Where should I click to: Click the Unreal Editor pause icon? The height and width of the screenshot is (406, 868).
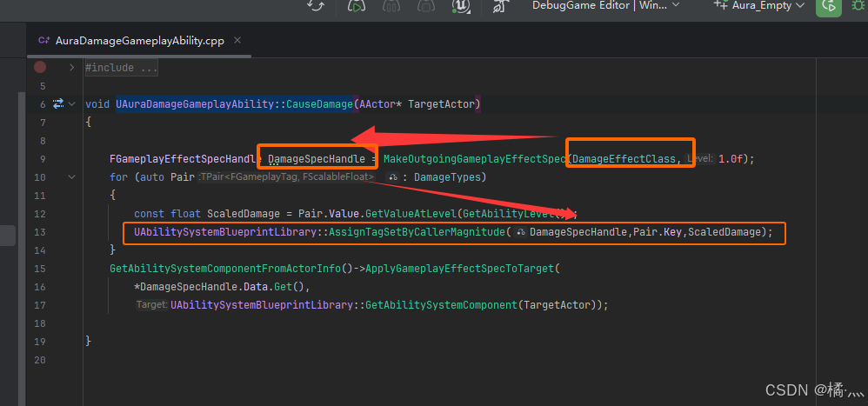point(391,5)
